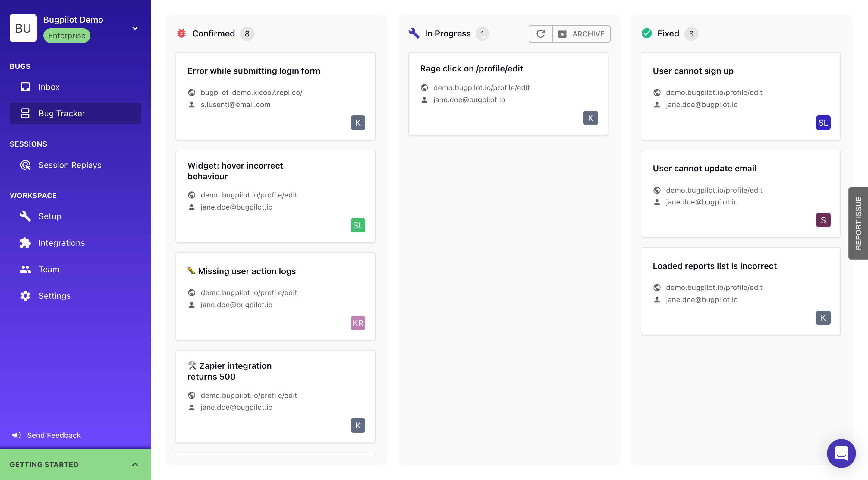Click the red bug Confirmed icon
The height and width of the screenshot is (480, 868).
tap(181, 33)
